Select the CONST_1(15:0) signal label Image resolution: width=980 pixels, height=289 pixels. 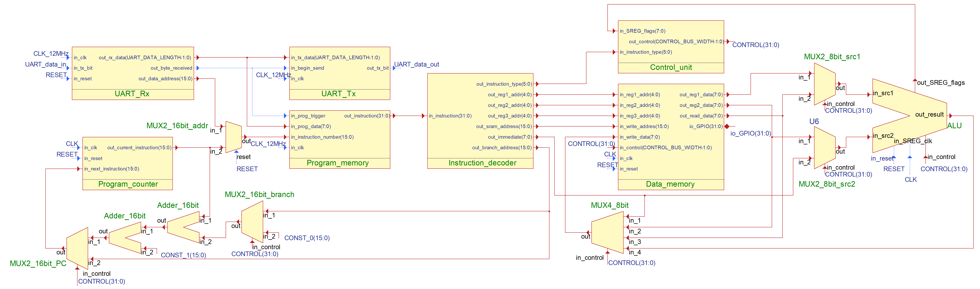click(183, 255)
